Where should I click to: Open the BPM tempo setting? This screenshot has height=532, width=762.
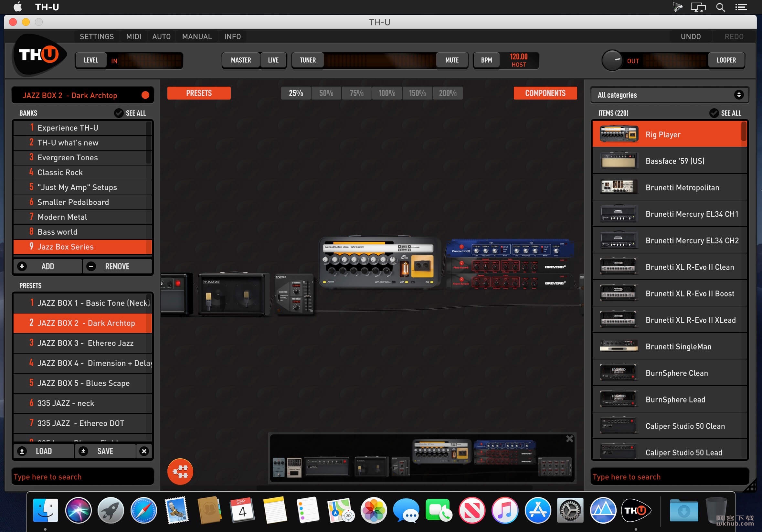(x=486, y=60)
